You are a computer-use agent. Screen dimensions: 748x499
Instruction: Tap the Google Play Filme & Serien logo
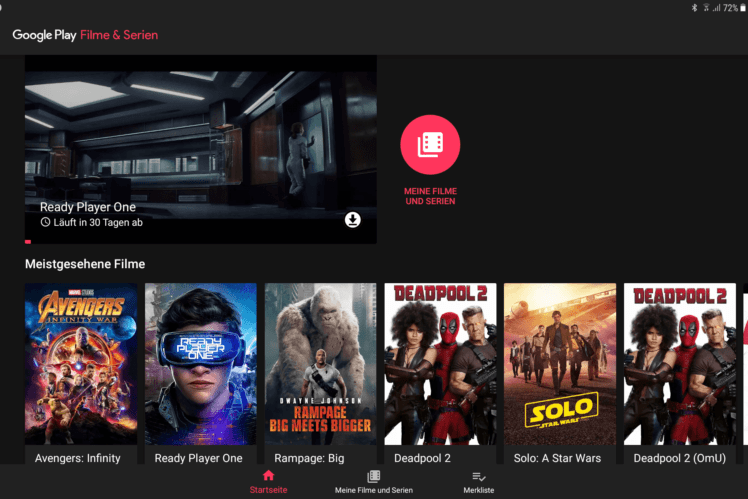[x=85, y=35]
